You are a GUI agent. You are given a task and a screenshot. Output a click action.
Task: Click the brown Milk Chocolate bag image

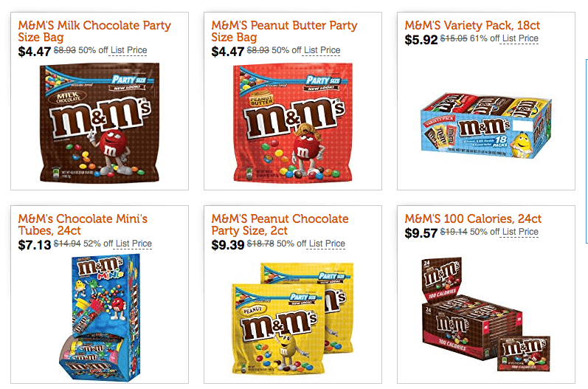point(100,123)
